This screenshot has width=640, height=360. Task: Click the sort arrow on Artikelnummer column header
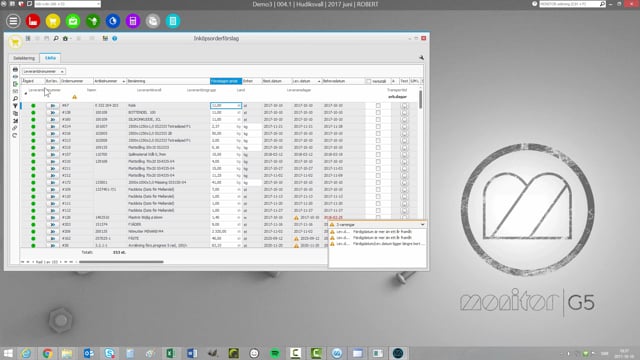[x=123, y=81]
